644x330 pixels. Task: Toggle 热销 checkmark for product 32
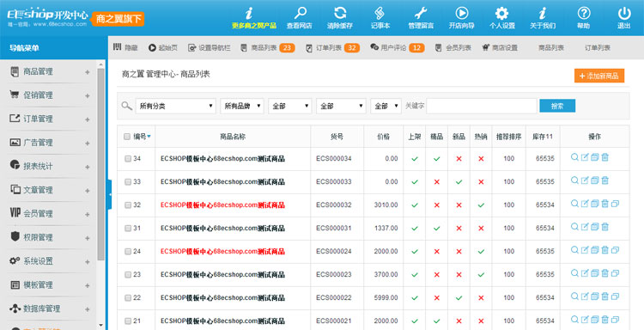481,205
